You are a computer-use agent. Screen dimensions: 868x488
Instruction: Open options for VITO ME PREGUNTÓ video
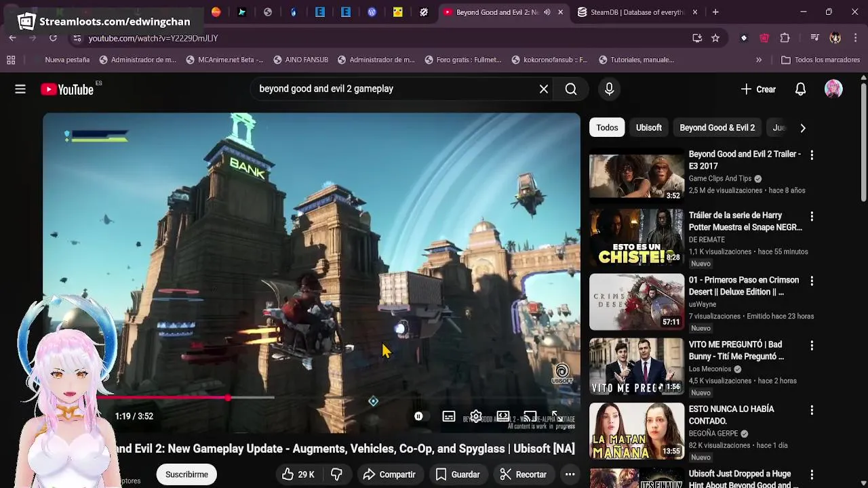[812, 345]
